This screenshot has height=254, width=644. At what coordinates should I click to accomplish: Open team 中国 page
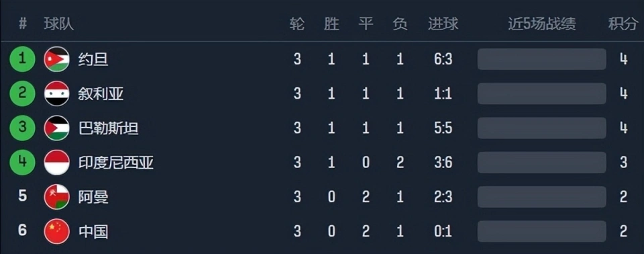93,232
